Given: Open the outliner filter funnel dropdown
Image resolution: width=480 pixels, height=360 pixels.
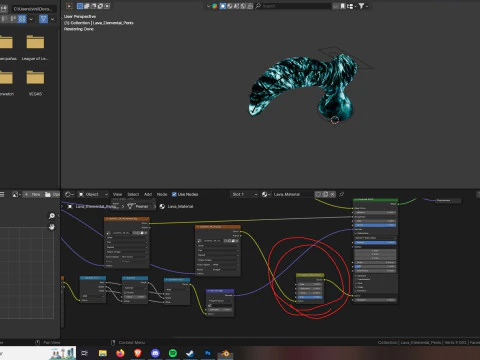Looking at the screenshot, I should point(363,6).
